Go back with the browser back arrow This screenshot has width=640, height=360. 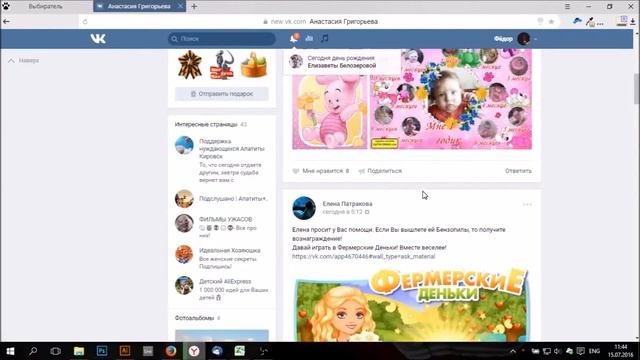click(x=7, y=22)
